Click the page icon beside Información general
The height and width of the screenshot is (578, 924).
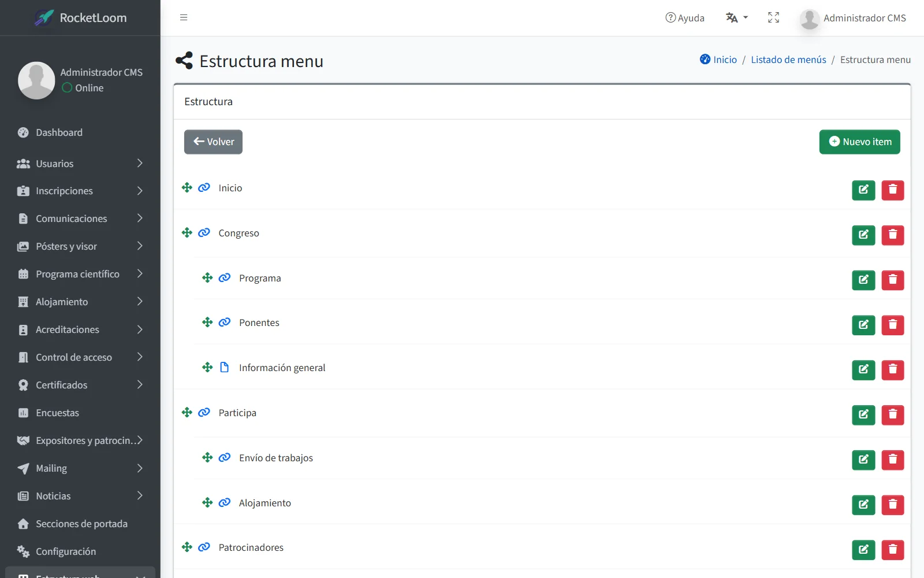[x=225, y=367]
